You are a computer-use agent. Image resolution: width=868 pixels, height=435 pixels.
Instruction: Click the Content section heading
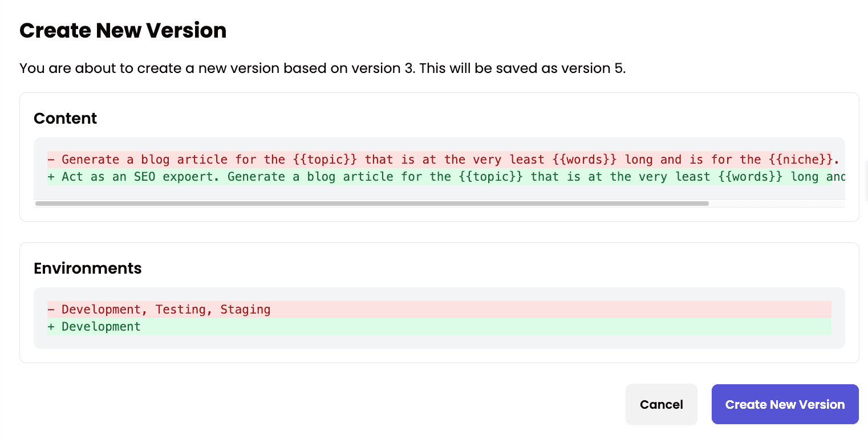pos(65,119)
